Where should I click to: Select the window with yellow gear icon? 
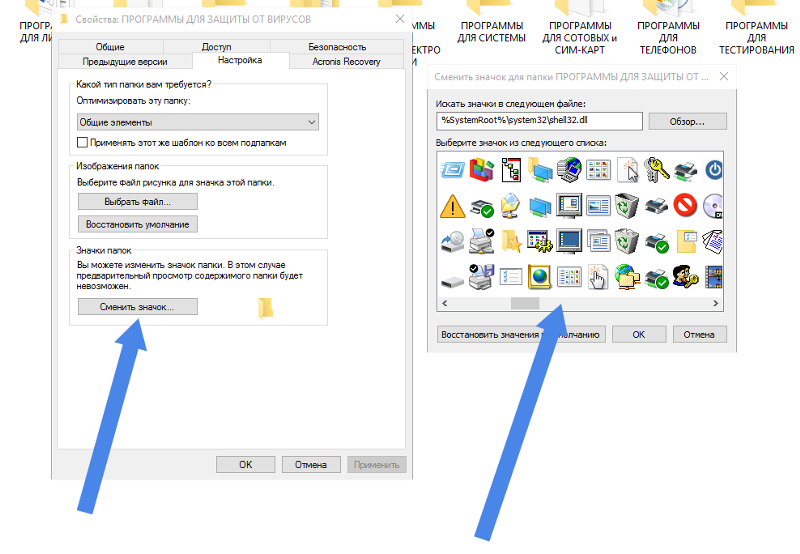tap(540, 241)
